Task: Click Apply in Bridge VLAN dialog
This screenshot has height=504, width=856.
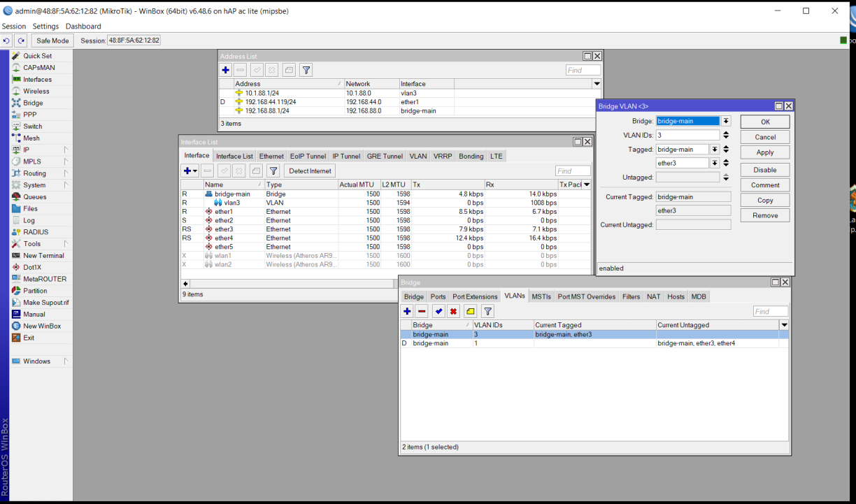Action: coord(765,152)
